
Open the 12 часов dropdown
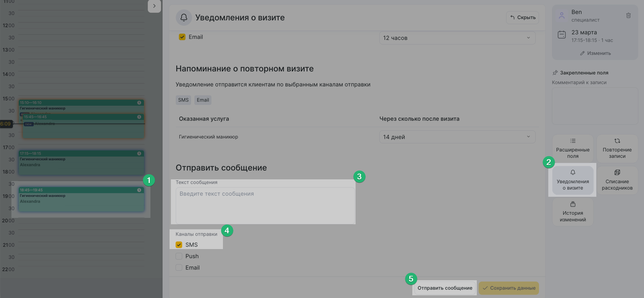coord(457,38)
